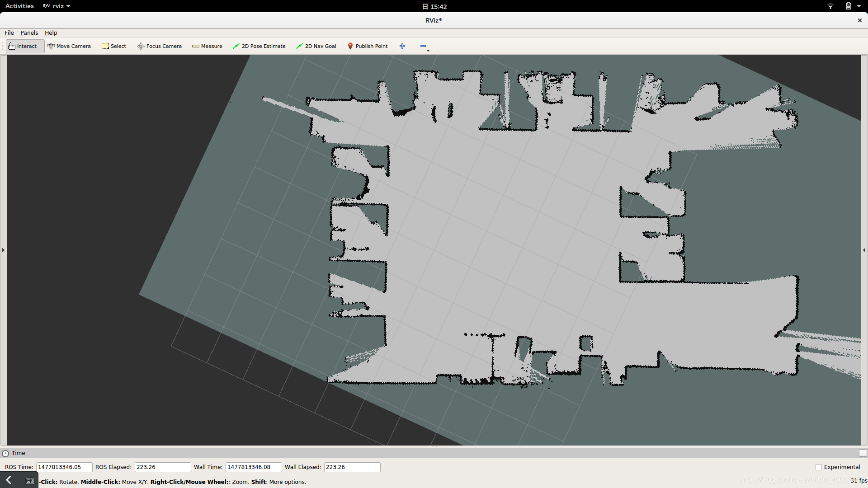Open the Panels menu
Image resolution: width=868 pixels, height=488 pixels.
28,32
